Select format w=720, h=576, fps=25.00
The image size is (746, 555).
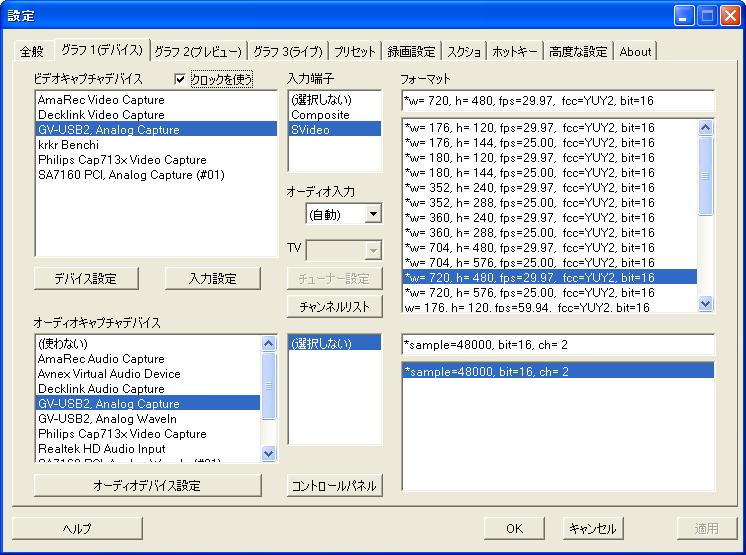click(x=550, y=292)
